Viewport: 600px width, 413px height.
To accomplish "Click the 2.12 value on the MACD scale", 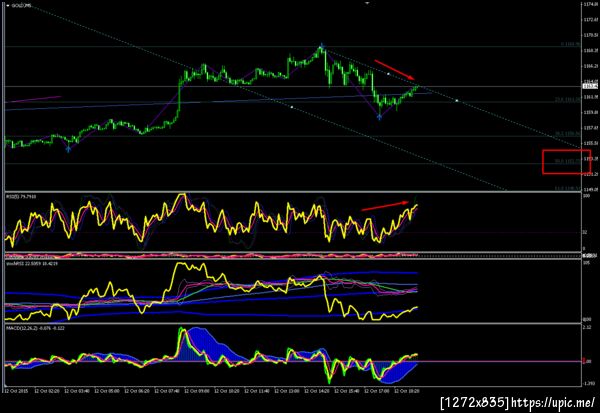I will (x=587, y=328).
